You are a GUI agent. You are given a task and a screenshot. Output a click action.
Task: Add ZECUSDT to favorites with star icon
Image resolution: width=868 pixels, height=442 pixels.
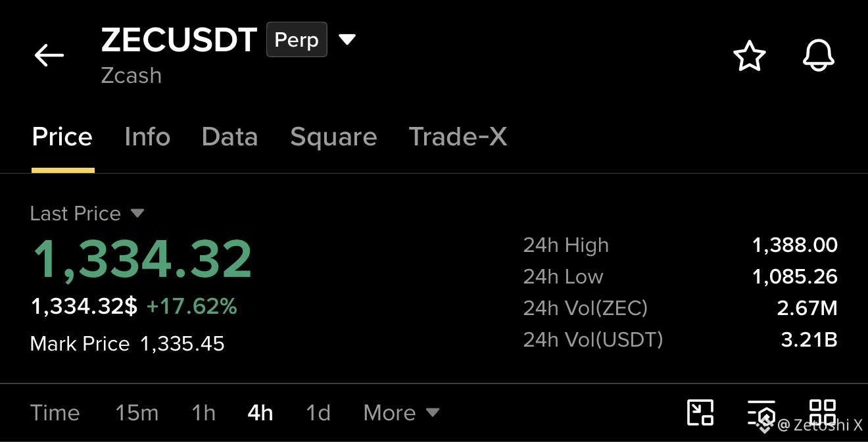click(750, 56)
